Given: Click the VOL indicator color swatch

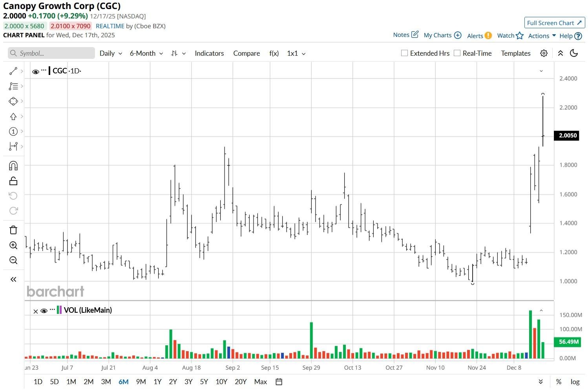Looking at the screenshot, I should point(59,310).
